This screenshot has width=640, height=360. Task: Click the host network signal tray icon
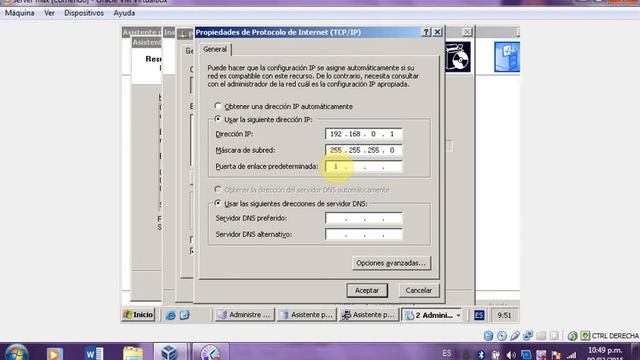(571, 355)
